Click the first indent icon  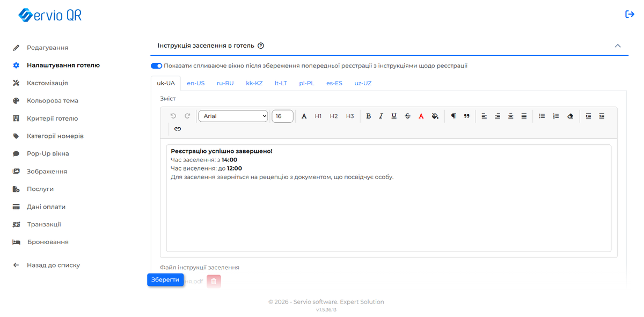(588, 116)
